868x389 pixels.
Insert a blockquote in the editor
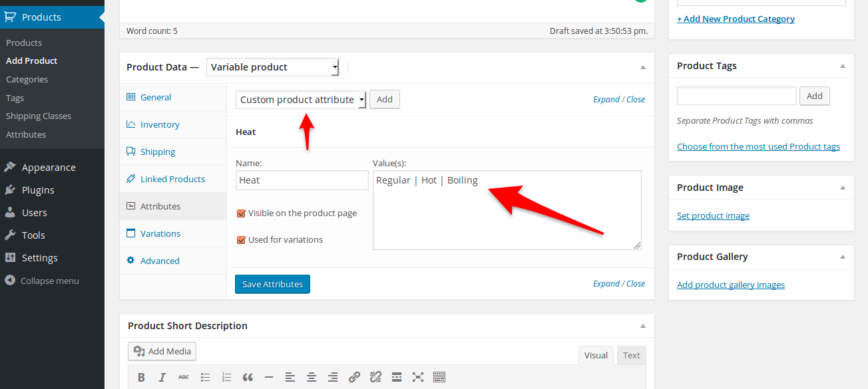pyautogui.click(x=248, y=377)
